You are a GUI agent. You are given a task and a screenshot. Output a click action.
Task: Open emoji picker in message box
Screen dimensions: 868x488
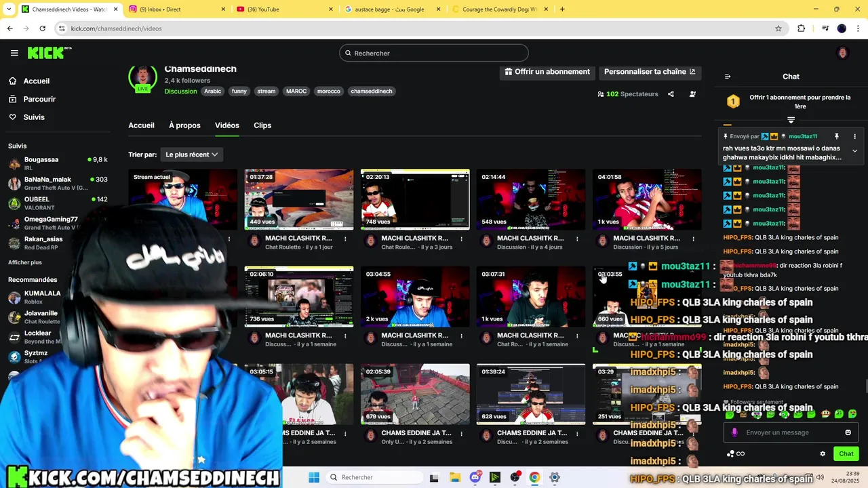(x=848, y=432)
